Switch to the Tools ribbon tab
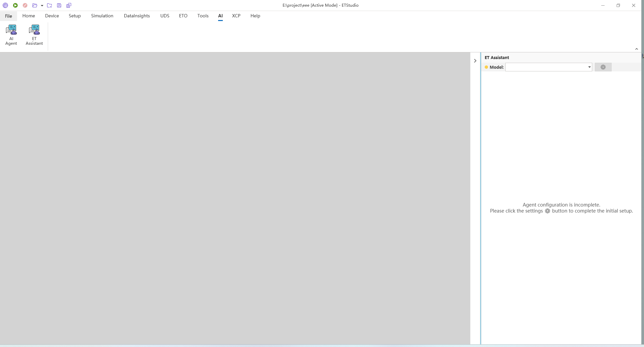The image size is (644, 347). pyautogui.click(x=203, y=16)
